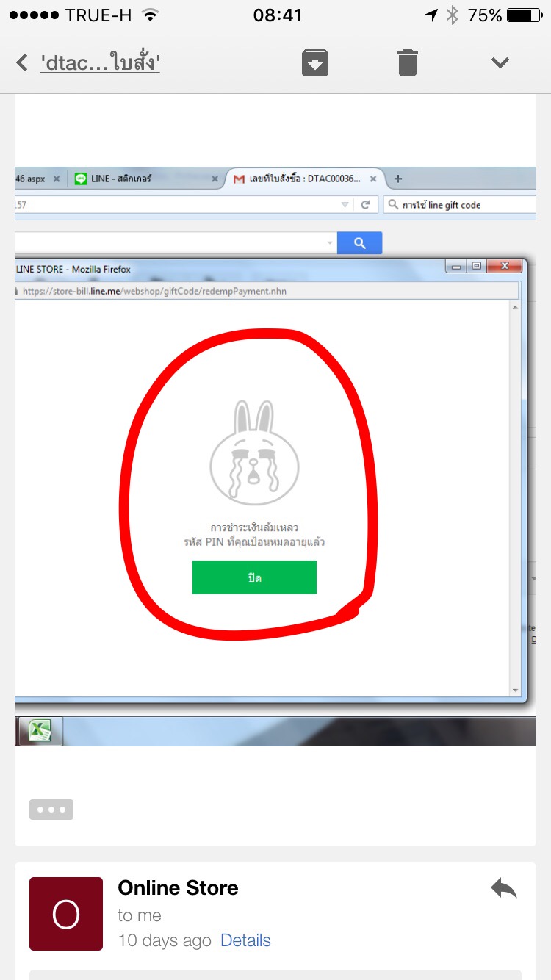
Task: Tap the Wi-Fi icon in the status bar
Action: [151, 15]
